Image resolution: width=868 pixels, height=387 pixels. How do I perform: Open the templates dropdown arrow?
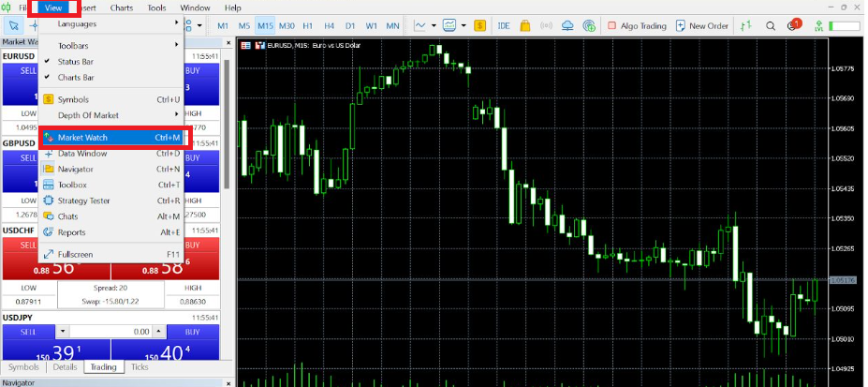463,25
